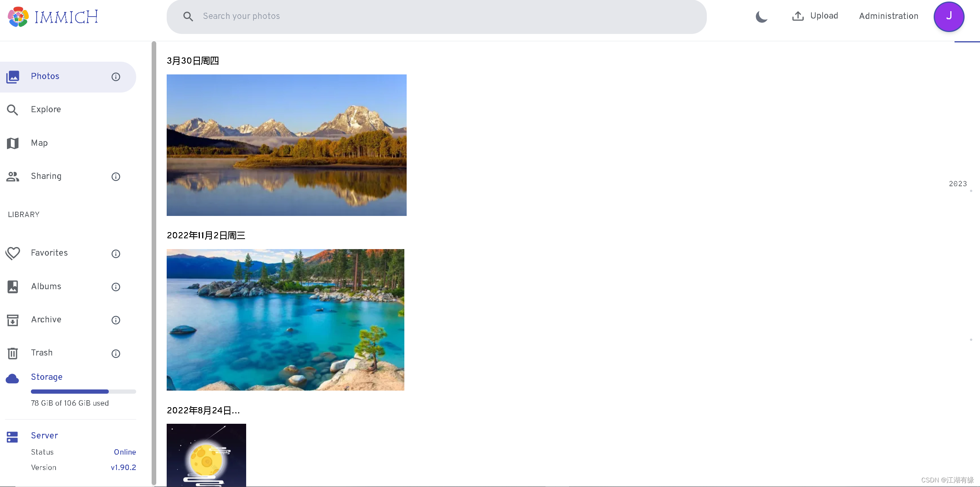
Task: Open the Archive box icon
Action: coord(13,320)
